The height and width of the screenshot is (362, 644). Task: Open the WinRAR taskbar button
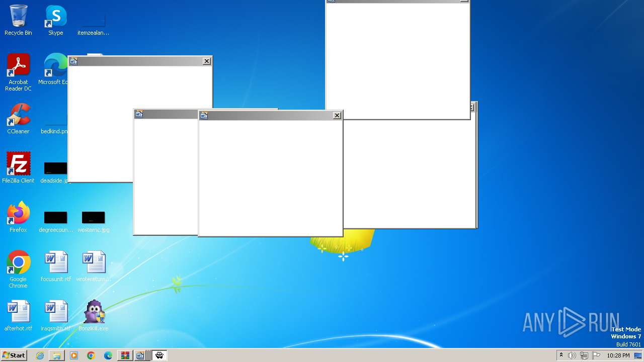point(125,355)
